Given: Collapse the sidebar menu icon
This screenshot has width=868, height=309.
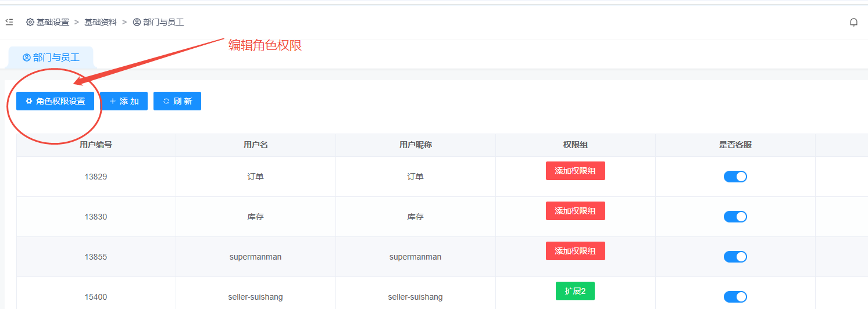Looking at the screenshot, I should point(9,22).
